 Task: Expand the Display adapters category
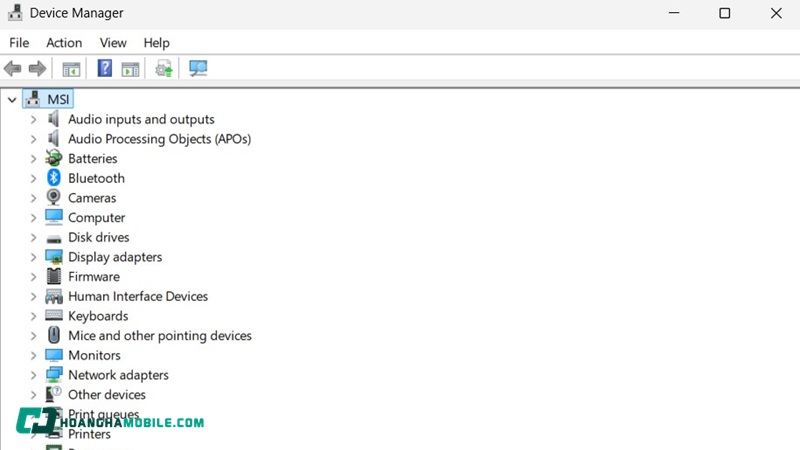pos(33,257)
